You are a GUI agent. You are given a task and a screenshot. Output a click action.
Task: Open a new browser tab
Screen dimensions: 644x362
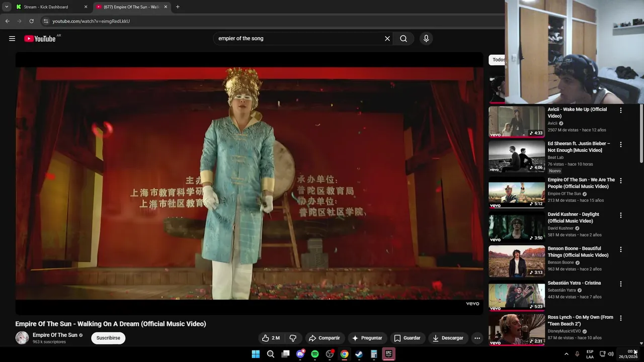(x=178, y=7)
